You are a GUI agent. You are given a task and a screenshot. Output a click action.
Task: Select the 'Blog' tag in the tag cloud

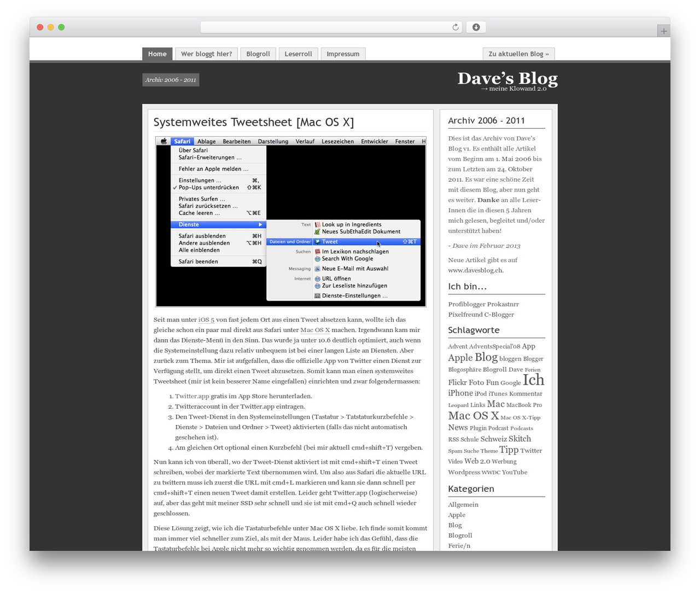(486, 357)
